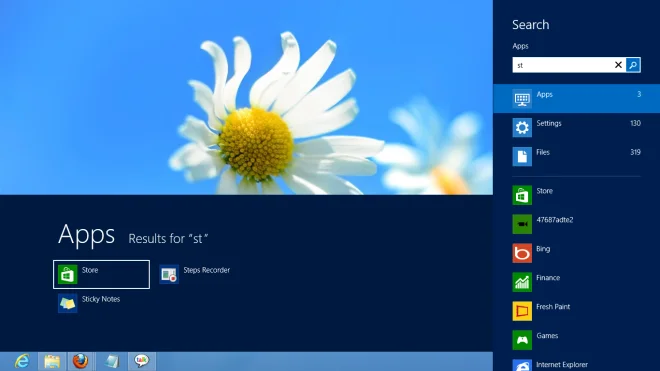This screenshot has height=371, width=660.
Task: Switch to Settings search category
Action: 576,127
